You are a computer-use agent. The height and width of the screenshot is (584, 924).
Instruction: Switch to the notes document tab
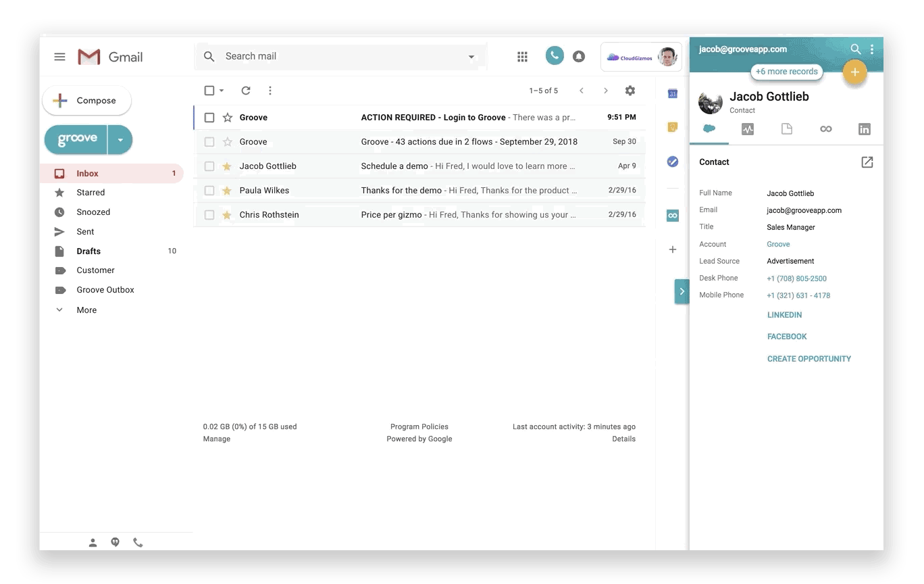click(787, 129)
